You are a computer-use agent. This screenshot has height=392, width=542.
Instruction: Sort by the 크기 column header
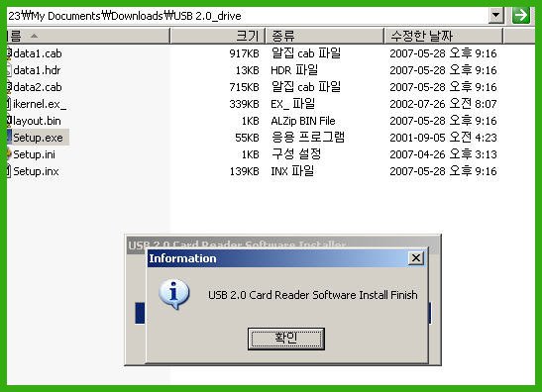click(x=218, y=36)
